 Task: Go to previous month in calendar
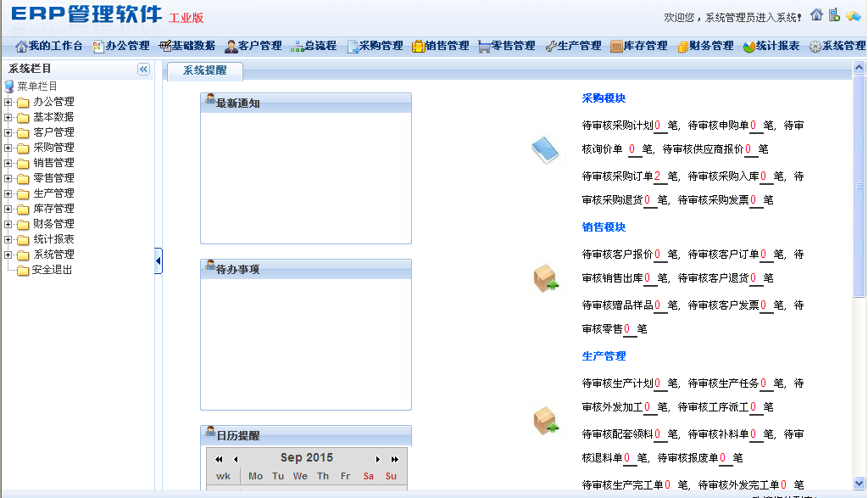coord(235,459)
